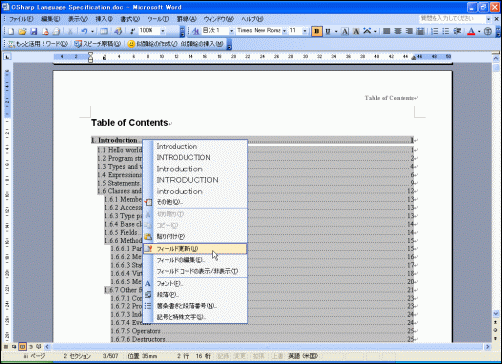
Task: Click the print layout view button
Action: click(x=22, y=347)
